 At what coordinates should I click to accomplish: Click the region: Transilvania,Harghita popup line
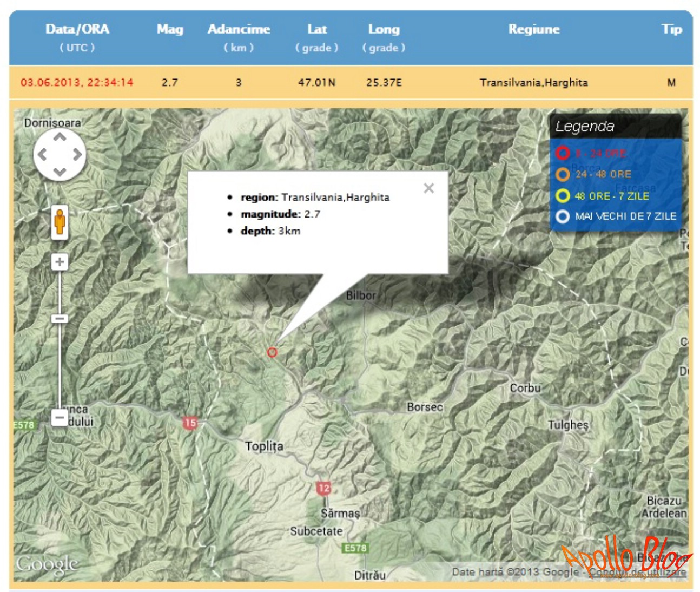pyautogui.click(x=315, y=198)
